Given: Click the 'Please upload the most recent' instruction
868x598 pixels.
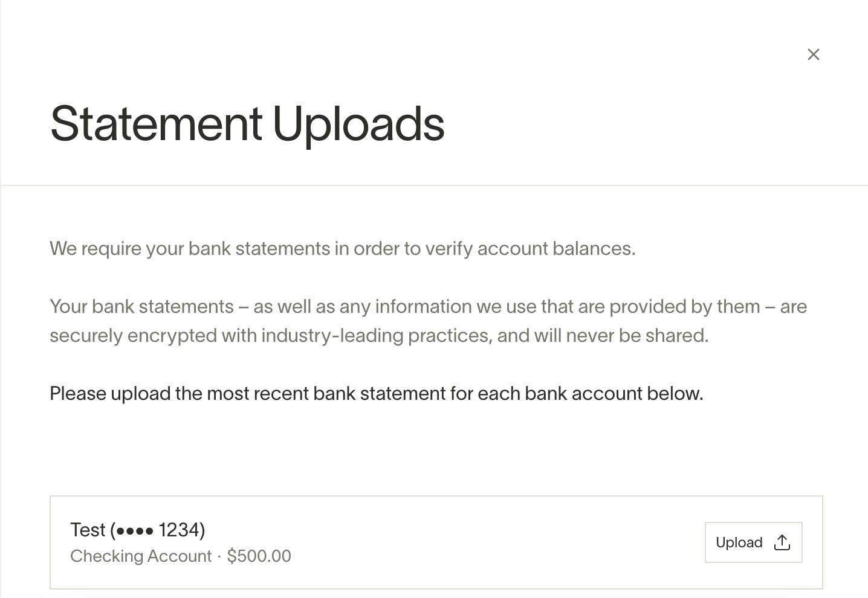Looking at the screenshot, I should tap(377, 394).
